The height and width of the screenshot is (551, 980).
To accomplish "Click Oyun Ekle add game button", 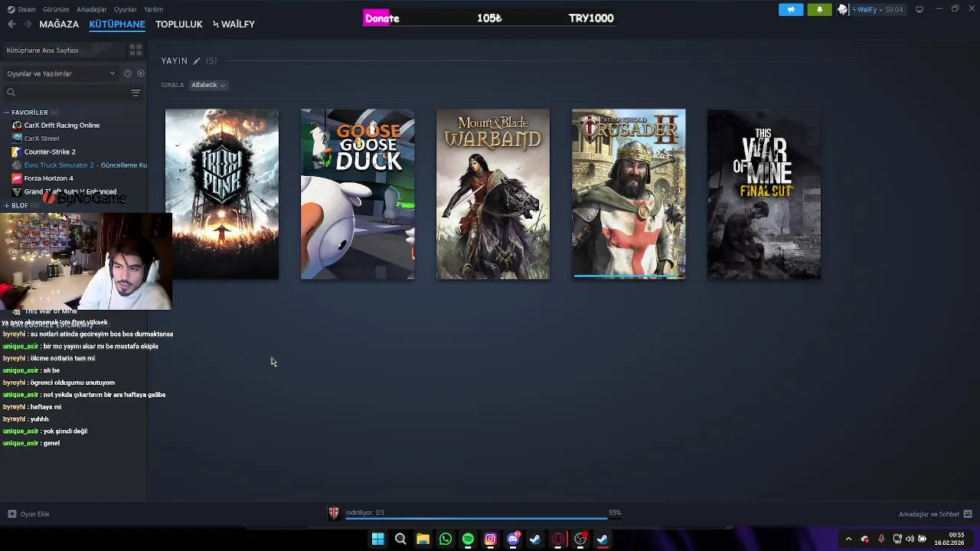I will coord(28,514).
